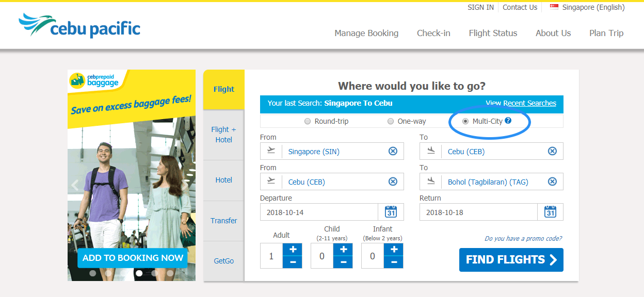Increase the Infant passenger count

[x=394, y=250]
